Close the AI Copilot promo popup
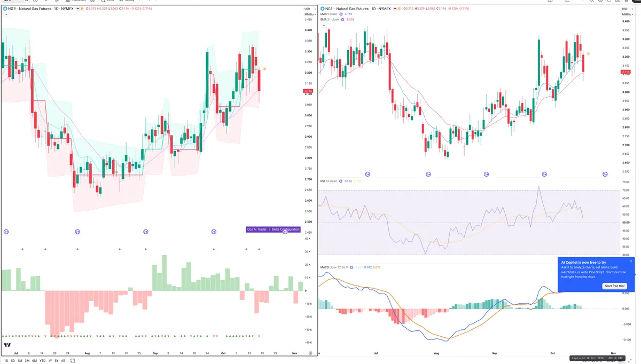This screenshot has height=364, width=641. (631, 262)
